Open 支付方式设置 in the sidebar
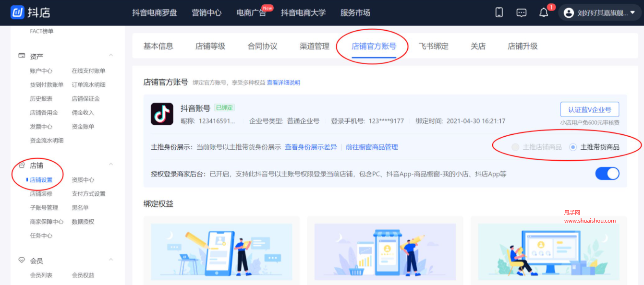 click(88, 194)
